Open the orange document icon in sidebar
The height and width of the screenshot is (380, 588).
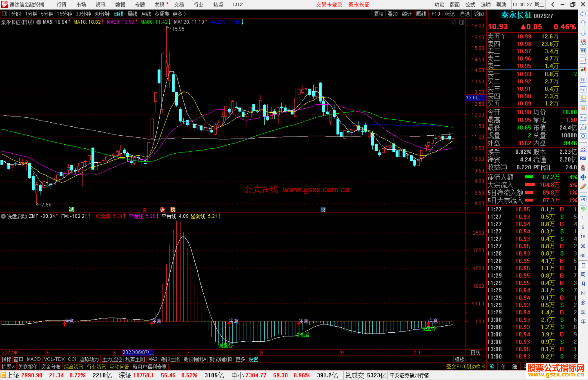[583, 108]
